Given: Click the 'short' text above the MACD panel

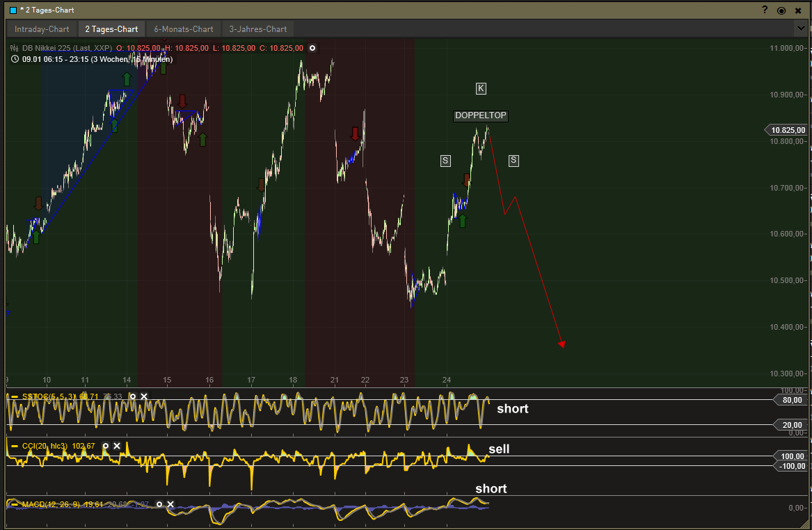Looking at the screenshot, I should pos(491,488).
